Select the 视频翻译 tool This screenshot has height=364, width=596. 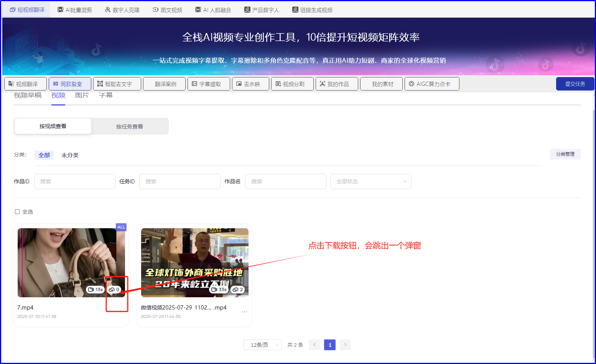[25, 84]
